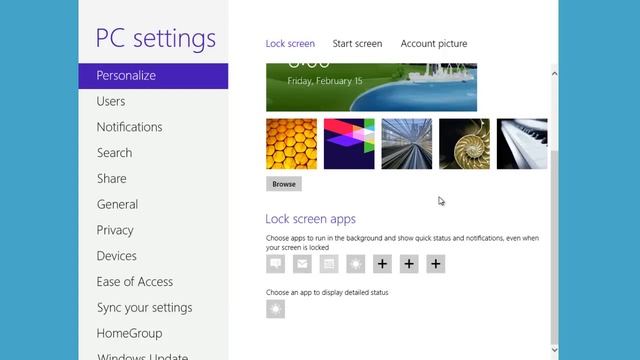Select the Mail lock screen app slot
This screenshot has width=640, height=360.
[302, 264]
